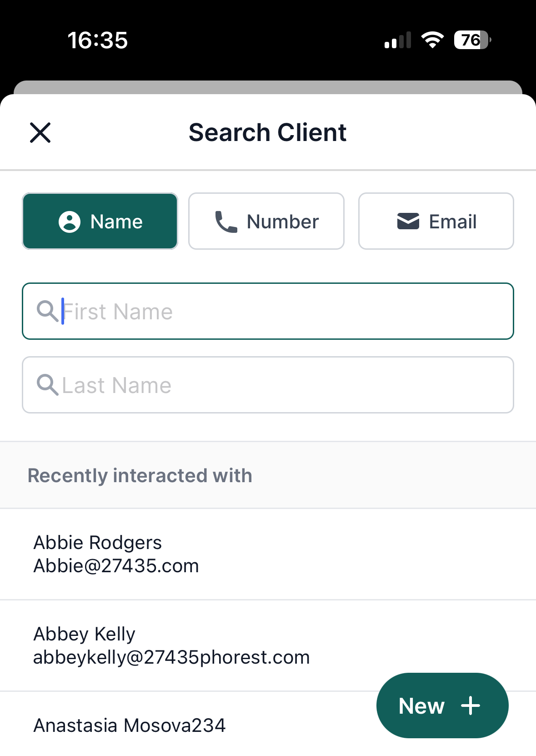Select the Name search tab
Image resolution: width=536 pixels, height=756 pixels.
100,221
